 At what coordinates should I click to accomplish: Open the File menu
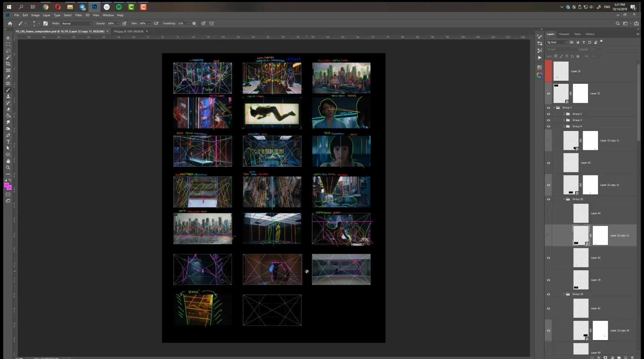click(x=17, y=15)
